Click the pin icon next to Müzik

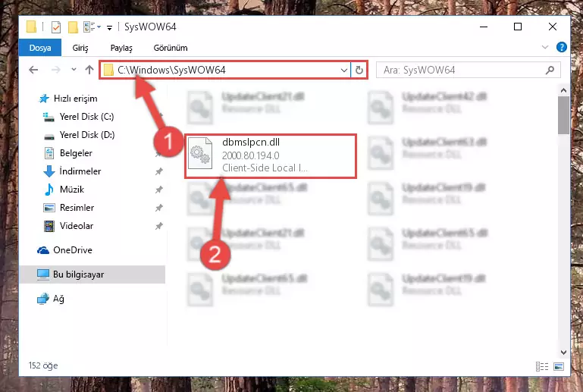point(158,190)
